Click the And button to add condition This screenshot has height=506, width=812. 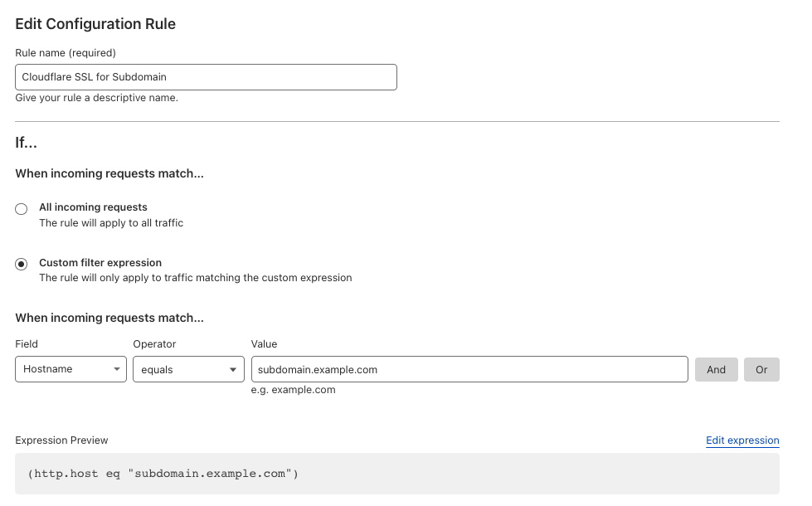(716, 369)
